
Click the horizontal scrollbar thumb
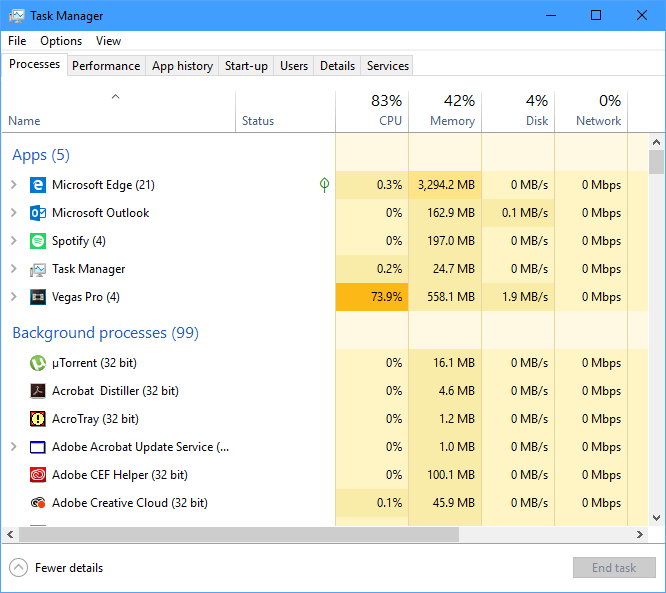[x=239, y=535]
